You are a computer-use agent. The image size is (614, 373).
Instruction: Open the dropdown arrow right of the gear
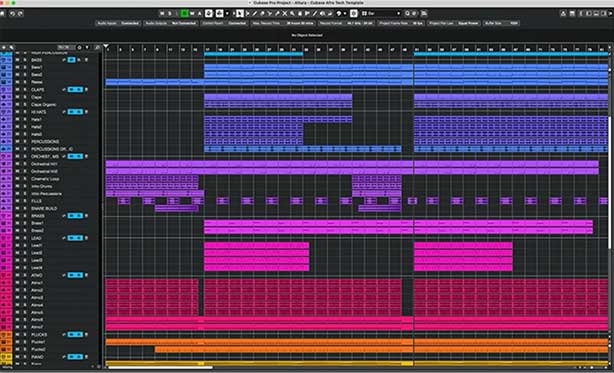click(87, 47)
